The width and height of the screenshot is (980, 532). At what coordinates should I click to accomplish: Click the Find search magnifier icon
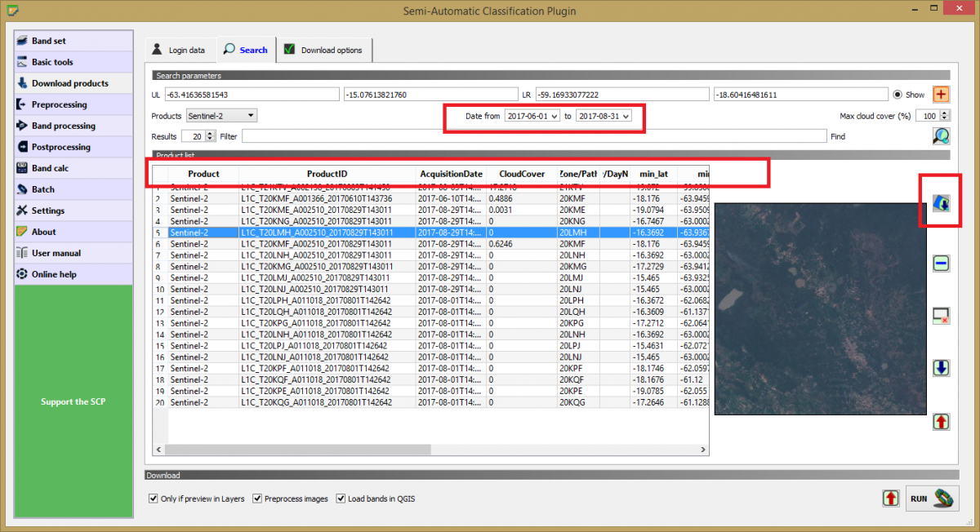coord(941,136)
